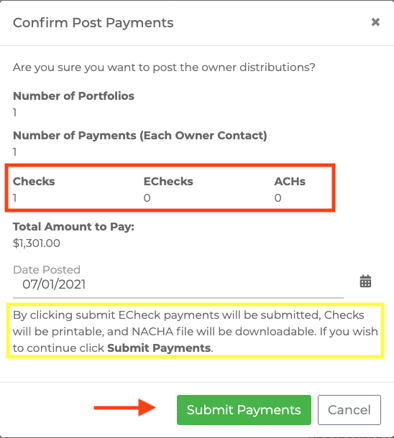Select the Number of Portfolios label

[x=74, y=96]
